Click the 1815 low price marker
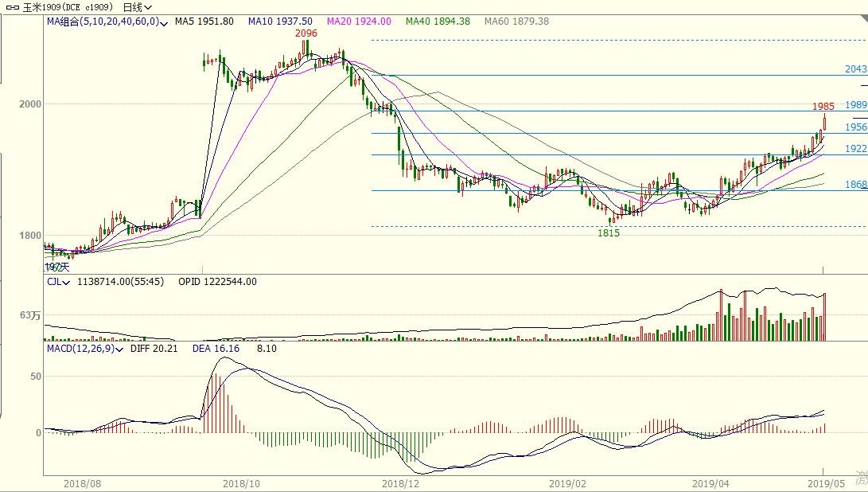 point(609,233)
